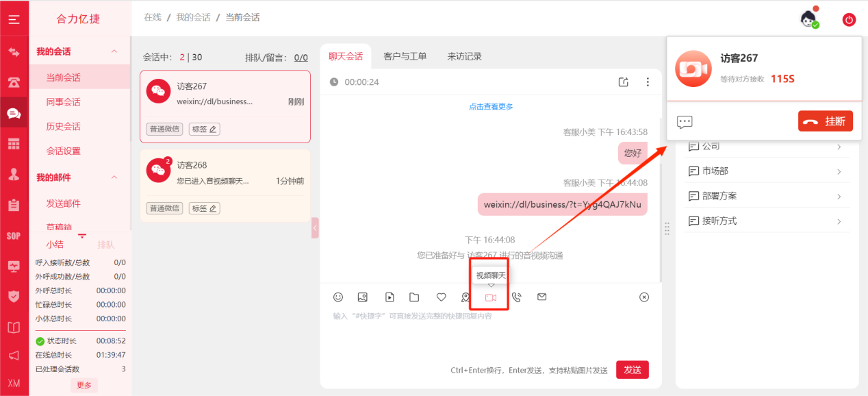Switch to the 聊天会话 tab
Viewport: 868px width, 396px height.
[x=346, y=56]
